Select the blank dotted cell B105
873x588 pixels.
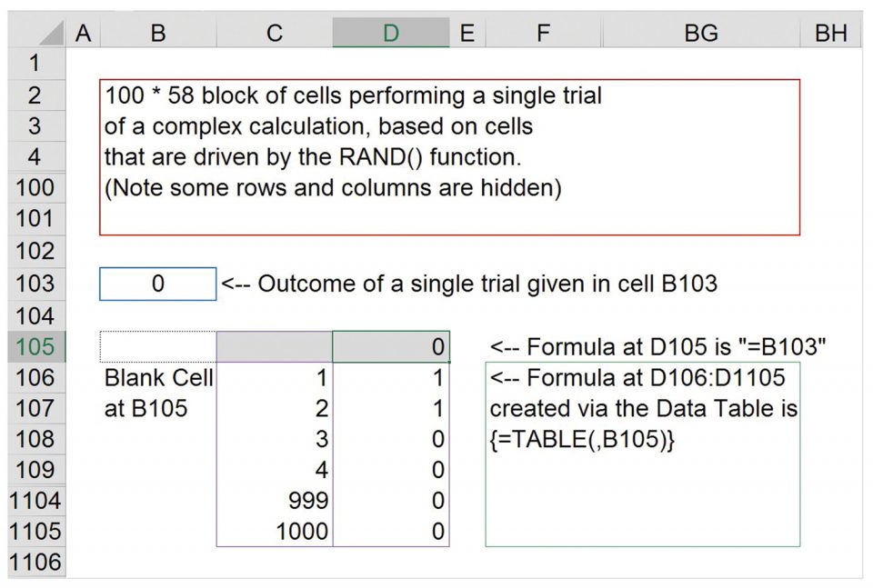click(x=158, y=346)
